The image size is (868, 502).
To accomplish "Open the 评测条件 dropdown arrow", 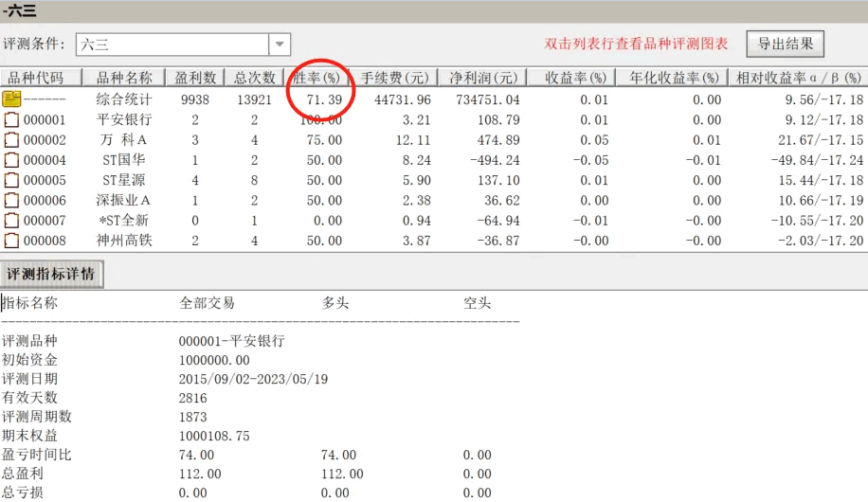I will pyautogui.click(x=280, y=45).
